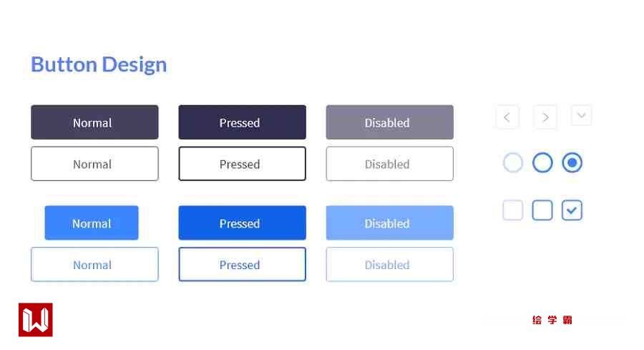Select the faded light blue radio button

(x=513, y=163)
